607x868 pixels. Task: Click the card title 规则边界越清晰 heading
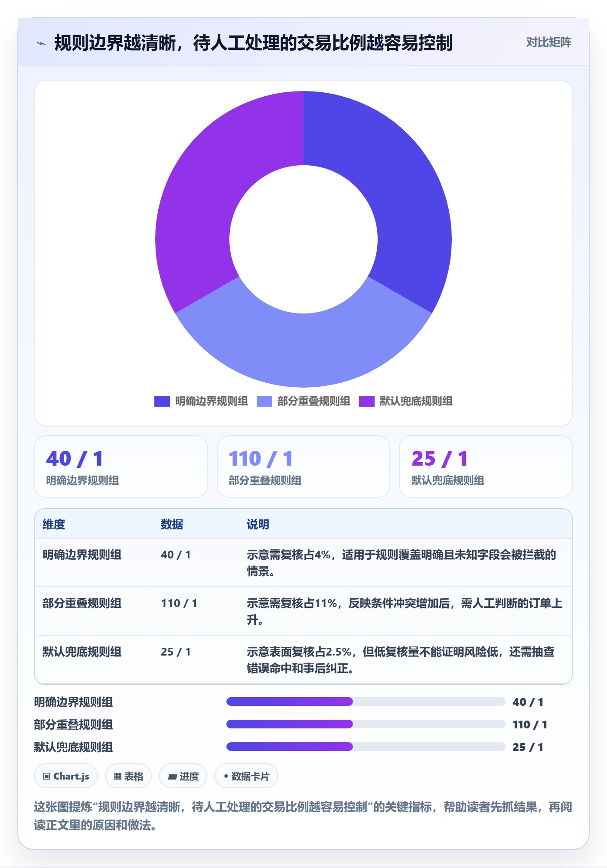[253, 43]
